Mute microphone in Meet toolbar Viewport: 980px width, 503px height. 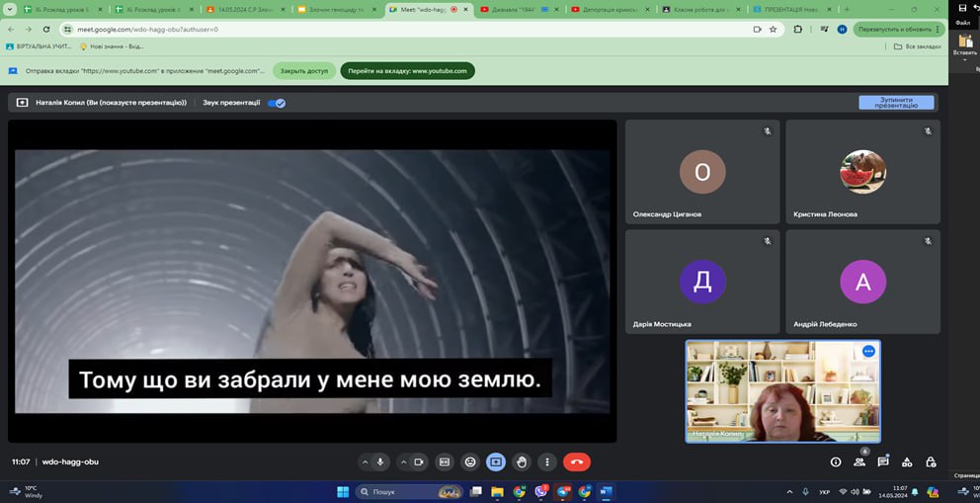[x=380, y=461]
